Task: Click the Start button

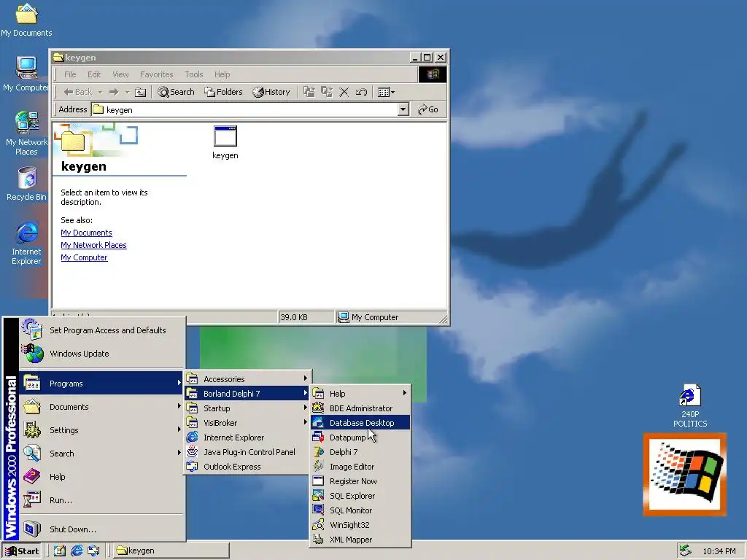Action: pyautogui.click(x=22, y=551)
